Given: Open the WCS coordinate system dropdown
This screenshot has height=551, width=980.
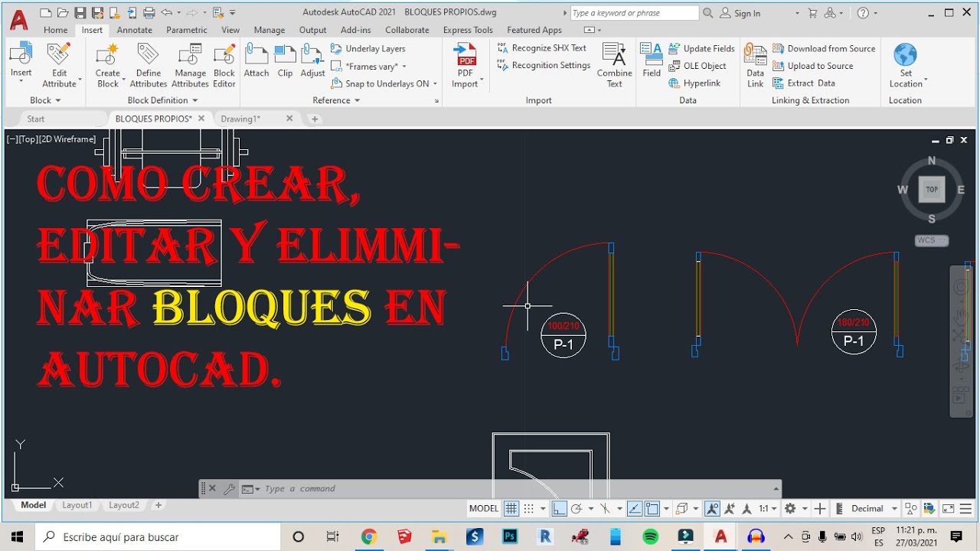Looking at the screenshot, I should point(932,240).
